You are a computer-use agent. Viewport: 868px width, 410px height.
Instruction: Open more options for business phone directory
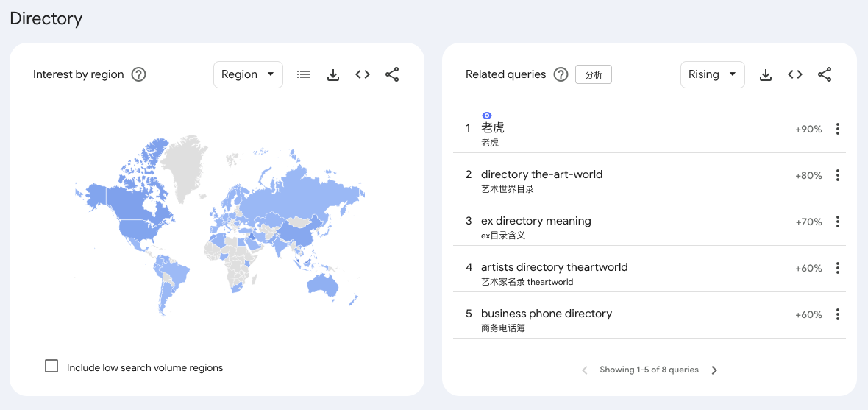tap(838, 315)
